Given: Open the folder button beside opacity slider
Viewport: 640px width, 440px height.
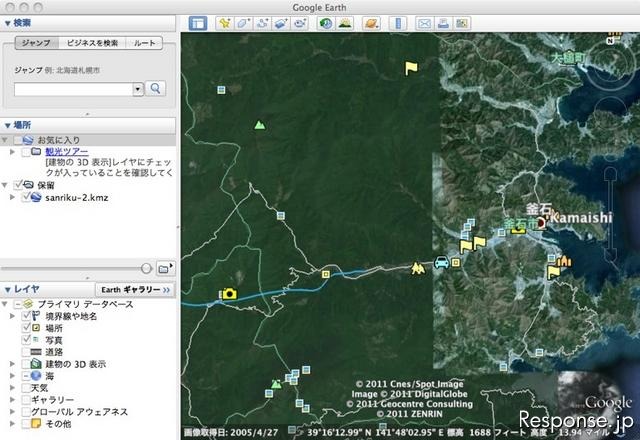Looking at the screenshot, I should pyautogui.click(x=164, y=268).
